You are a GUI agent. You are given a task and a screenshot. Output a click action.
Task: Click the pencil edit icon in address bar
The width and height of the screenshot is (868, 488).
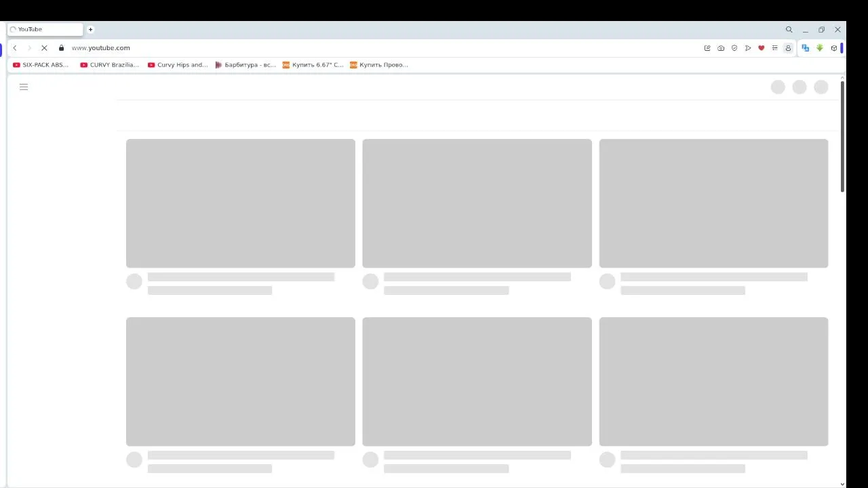click(x=707, y=48)
